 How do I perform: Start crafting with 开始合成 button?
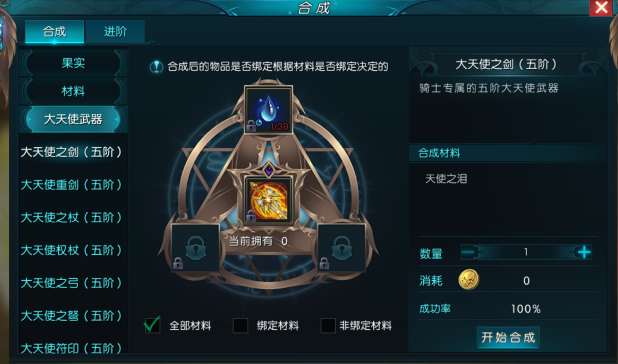point(508,337)
